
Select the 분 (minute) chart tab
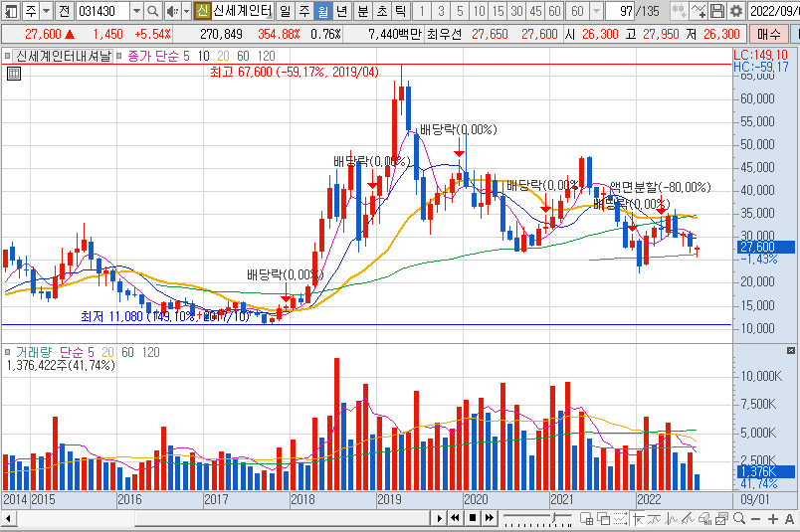(362, 11)
